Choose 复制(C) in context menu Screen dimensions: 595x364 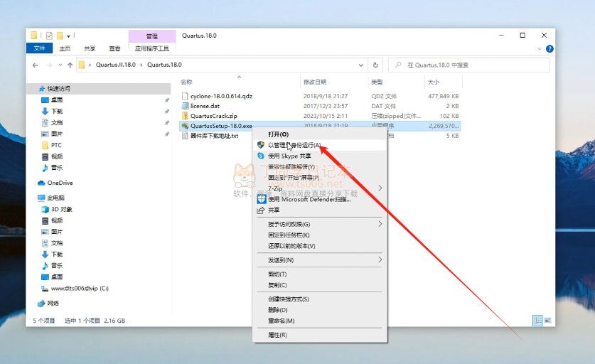tap(319, 284)
